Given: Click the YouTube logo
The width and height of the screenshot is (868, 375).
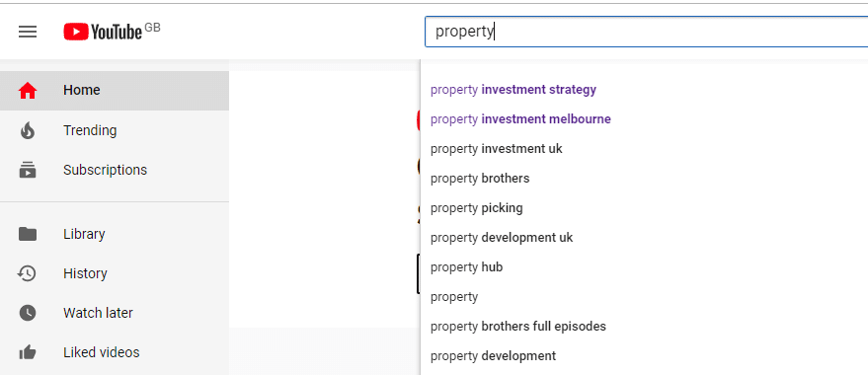Looking at the screenshot, I should point(103,32).
